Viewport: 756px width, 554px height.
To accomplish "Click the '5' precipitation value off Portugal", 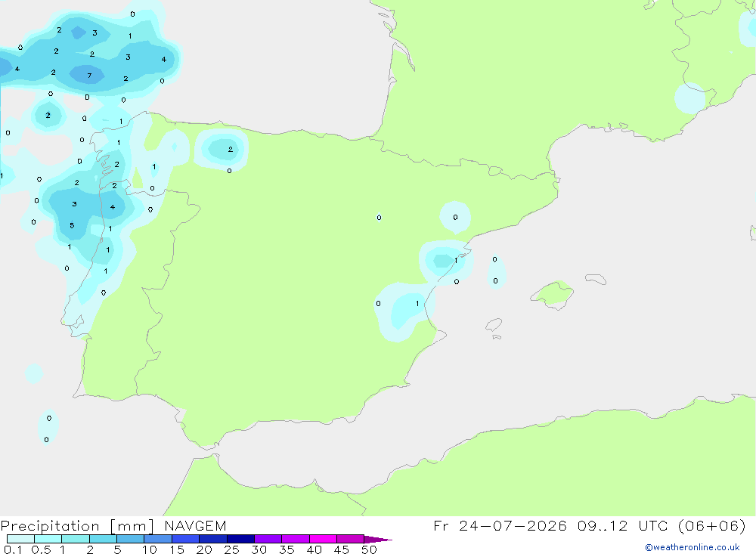I will point(72,225).
